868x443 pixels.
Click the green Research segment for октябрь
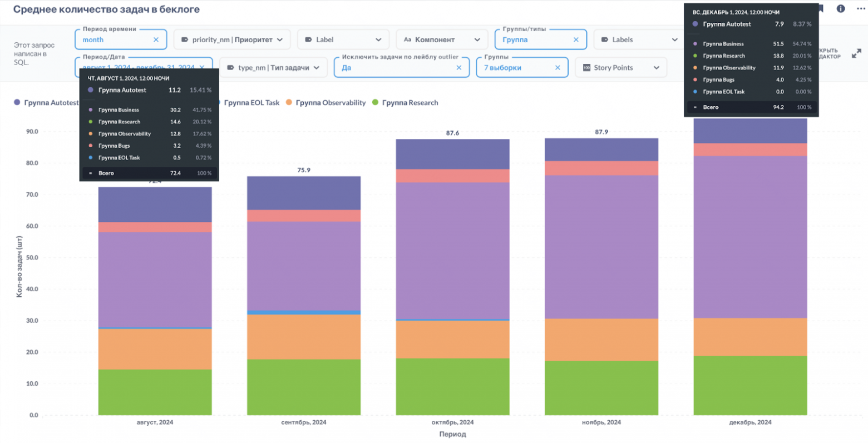[x=452, y=386]
